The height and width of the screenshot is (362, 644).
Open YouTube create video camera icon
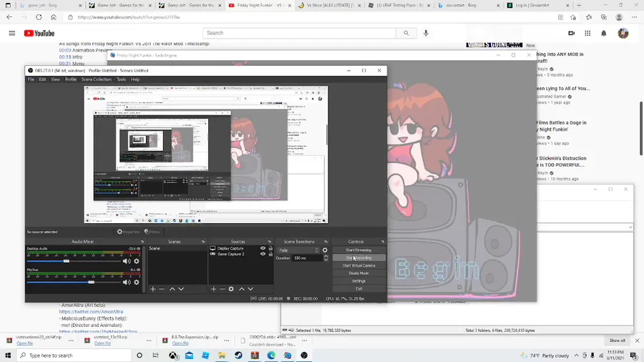coord(571,33)
